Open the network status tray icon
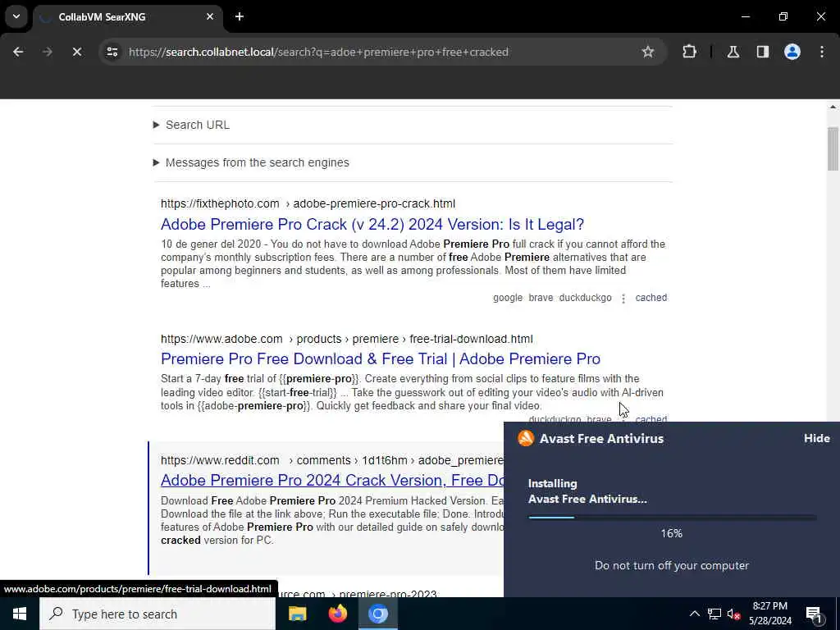The width and height of the screenshot is (840, 630). point(714,614)
